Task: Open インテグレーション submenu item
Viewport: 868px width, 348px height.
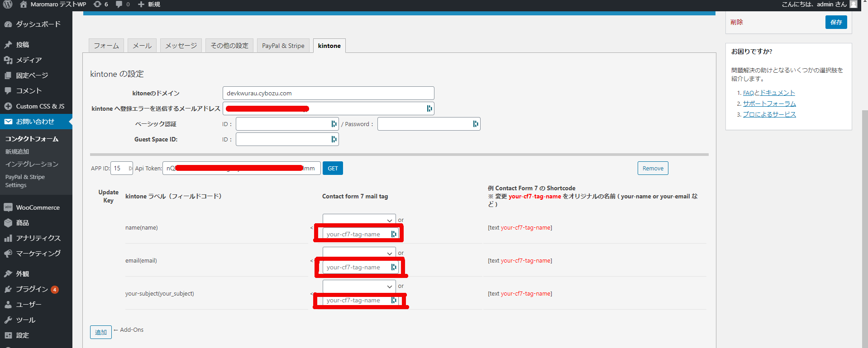Action: [x=32, y=164]
